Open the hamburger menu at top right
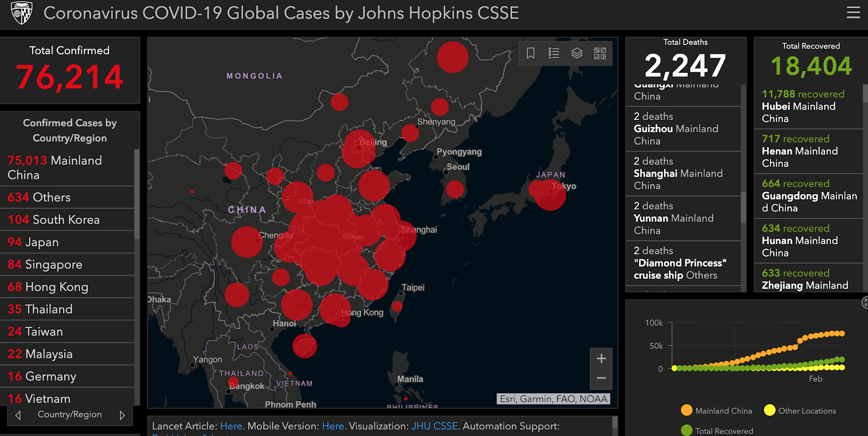The width and height of the screenshot is (868, 436). tap(853, 12)
